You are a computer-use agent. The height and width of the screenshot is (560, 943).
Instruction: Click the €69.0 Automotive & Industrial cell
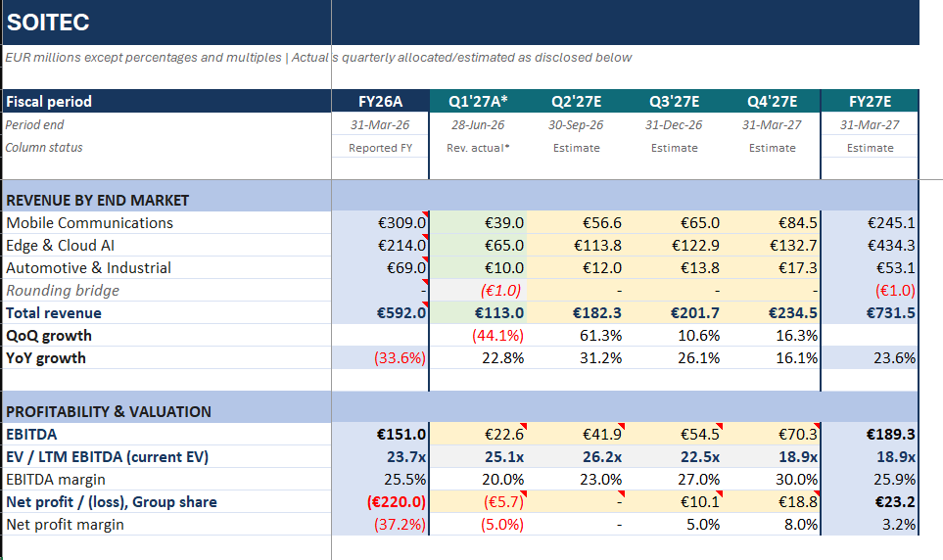[x=380, y=267]
